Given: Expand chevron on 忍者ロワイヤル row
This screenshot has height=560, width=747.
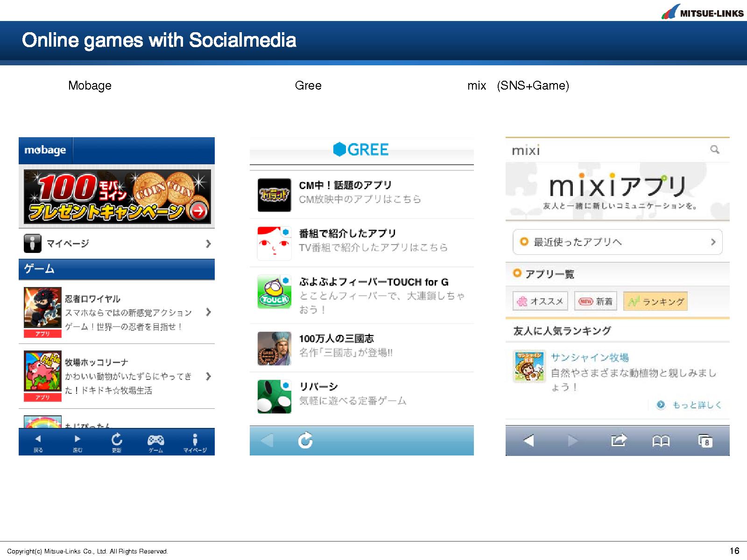Looking at the screenshot, I should tap(208, 312).
